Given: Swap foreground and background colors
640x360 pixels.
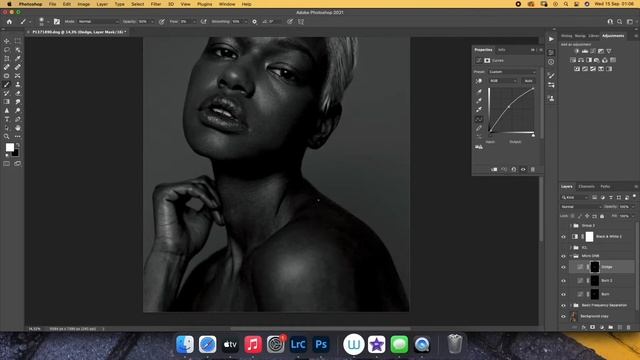Looking at the screenshot, I should pyautogui.click(x=18, y=145).
